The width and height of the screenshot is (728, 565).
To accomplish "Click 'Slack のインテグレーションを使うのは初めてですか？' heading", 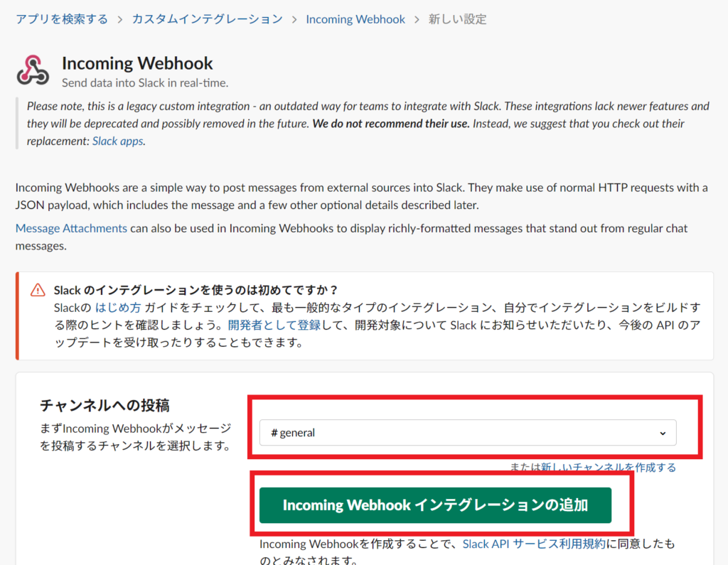I will pyautogui.click(x=196, y=290).
